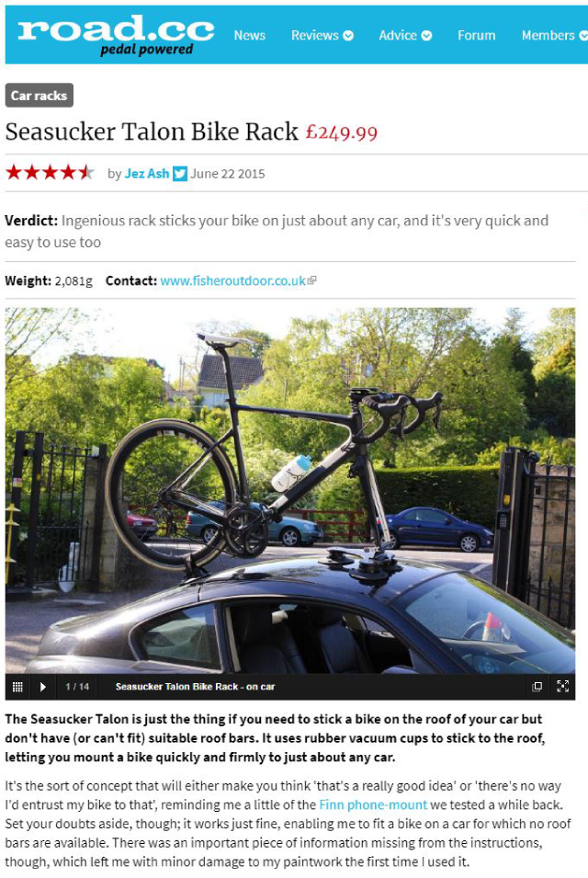This screenshot has height=878, width=588.
Task: Click the road.cc logo
Action: [x=116, y=35]
